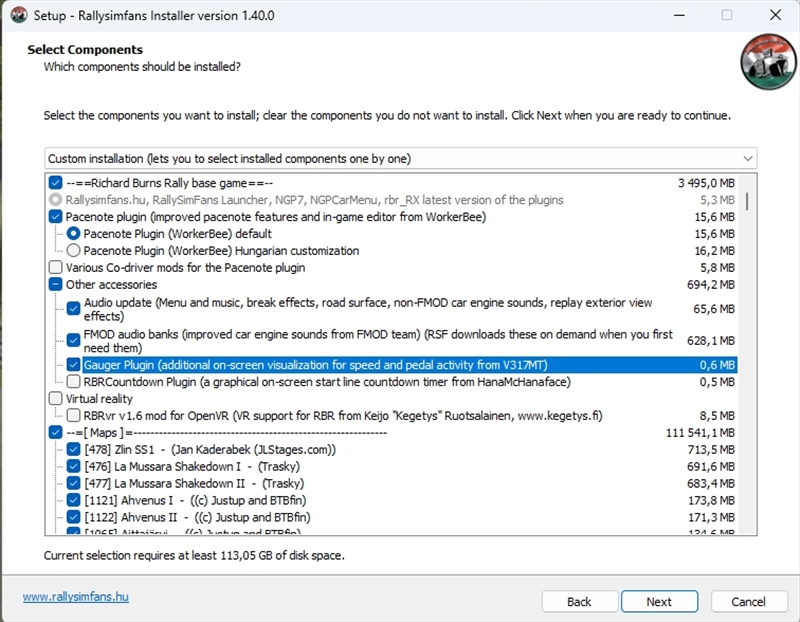
Task: Uncheck the Gauger Plugin checkbox
Action: tap(73, 365)
